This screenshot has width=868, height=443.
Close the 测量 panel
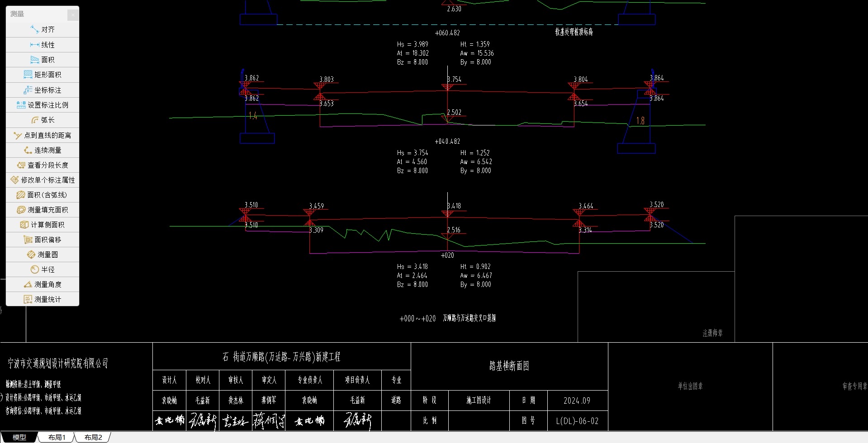[x=73, y=15]
